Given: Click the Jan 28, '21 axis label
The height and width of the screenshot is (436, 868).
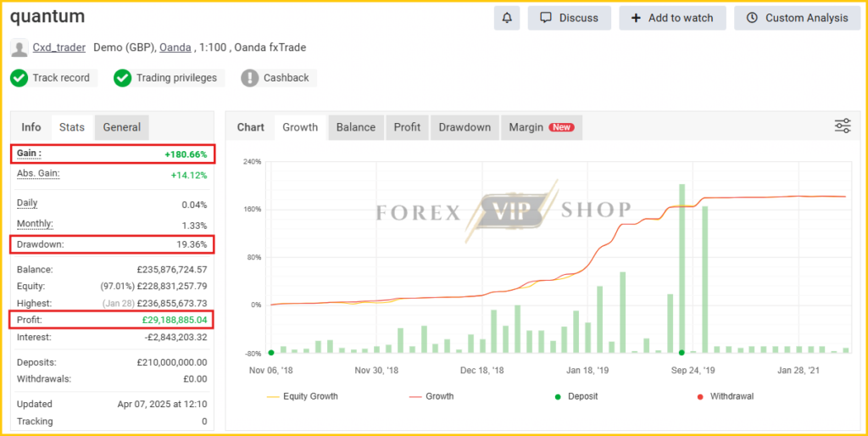Looking at the screenshot, I should [800, 370].
